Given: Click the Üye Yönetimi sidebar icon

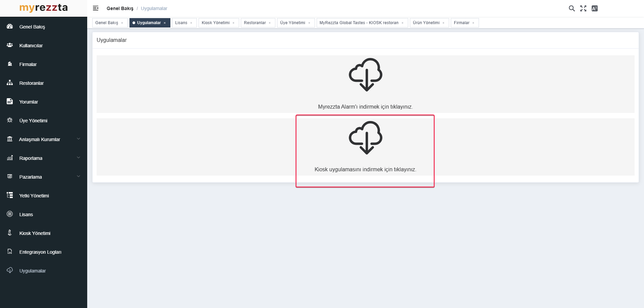Looking at the screenshot, I should 10,120.
